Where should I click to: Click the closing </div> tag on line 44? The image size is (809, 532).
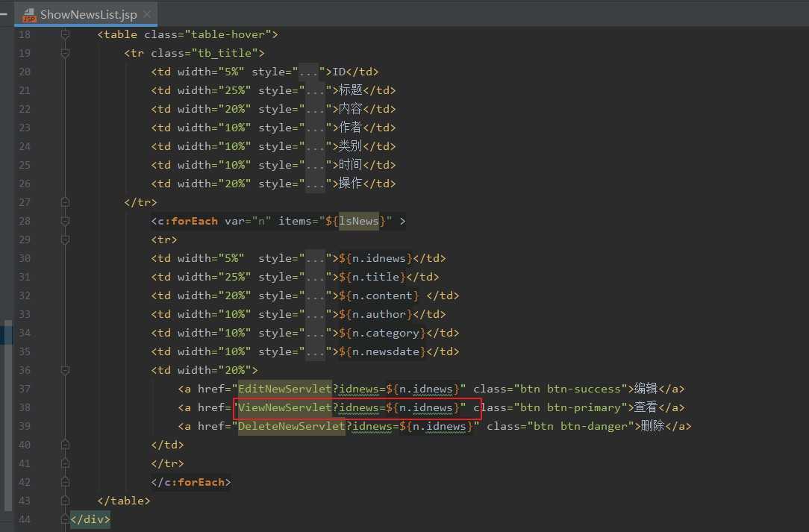tap(90, 519)
